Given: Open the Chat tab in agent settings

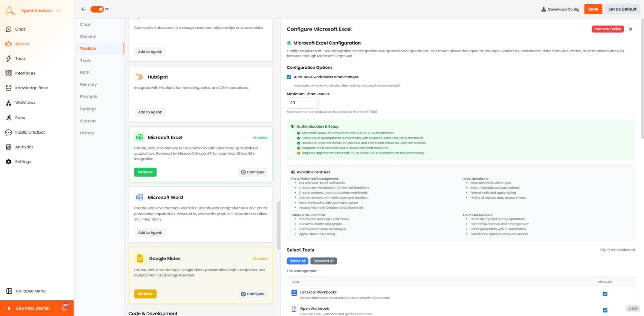Looking at the screenshot, I should tap(85, 24).
